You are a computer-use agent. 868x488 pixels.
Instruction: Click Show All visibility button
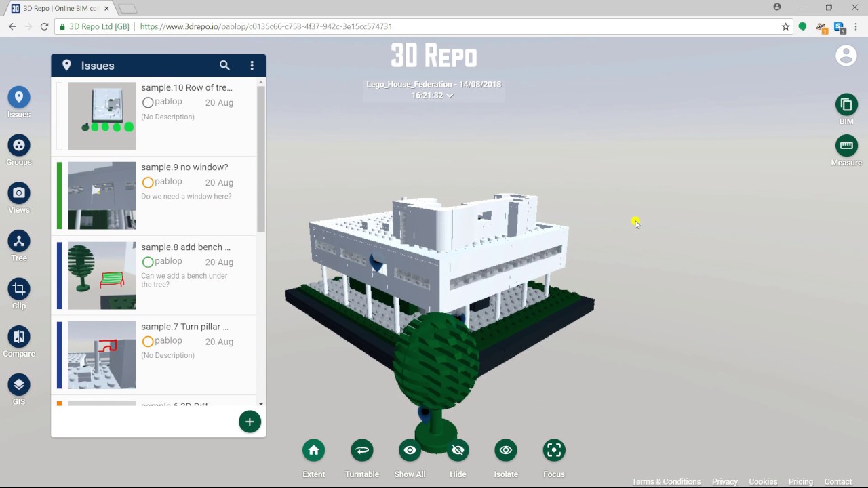410,450
